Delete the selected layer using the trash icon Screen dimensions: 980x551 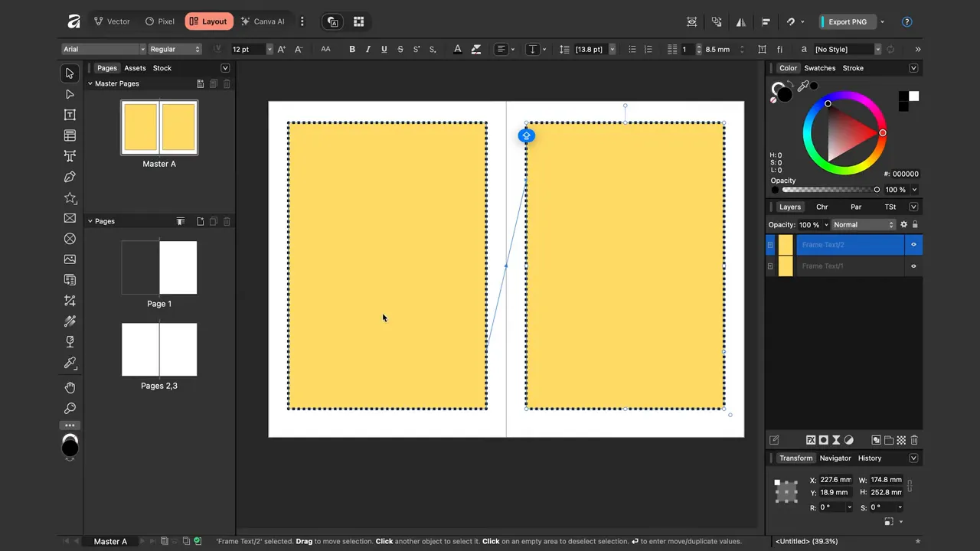pyautogui.click(x=913, y=440)
